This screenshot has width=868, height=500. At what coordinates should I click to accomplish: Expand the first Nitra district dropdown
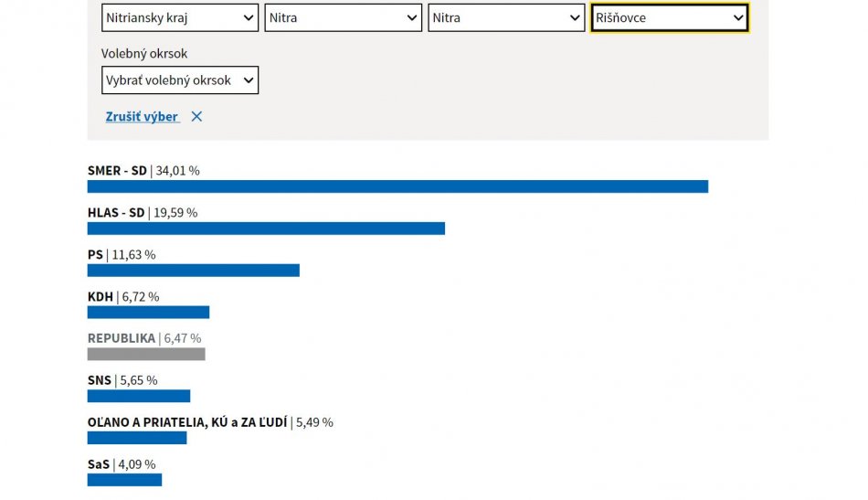click(x=343, y=17)
